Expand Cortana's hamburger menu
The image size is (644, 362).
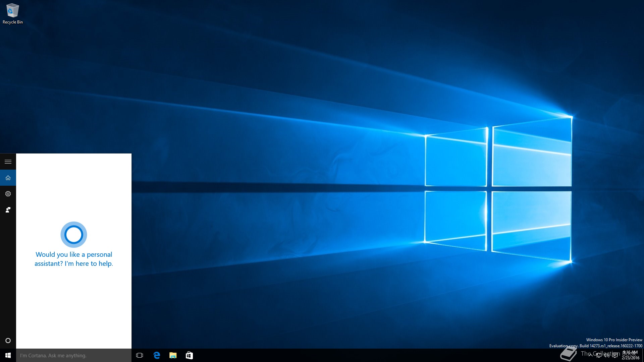pyautogui.click(x=8, y=162)
